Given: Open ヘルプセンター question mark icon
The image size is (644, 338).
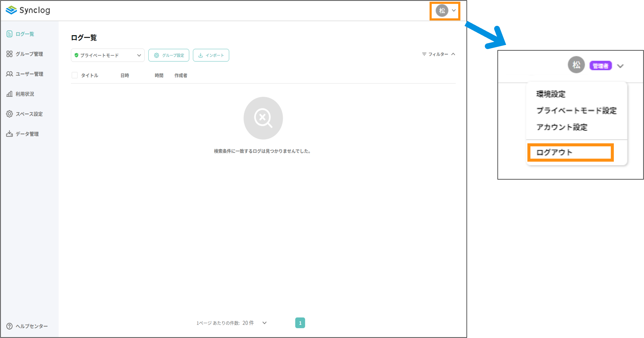Looking at the screenshot, I should (x=9, y=326).
